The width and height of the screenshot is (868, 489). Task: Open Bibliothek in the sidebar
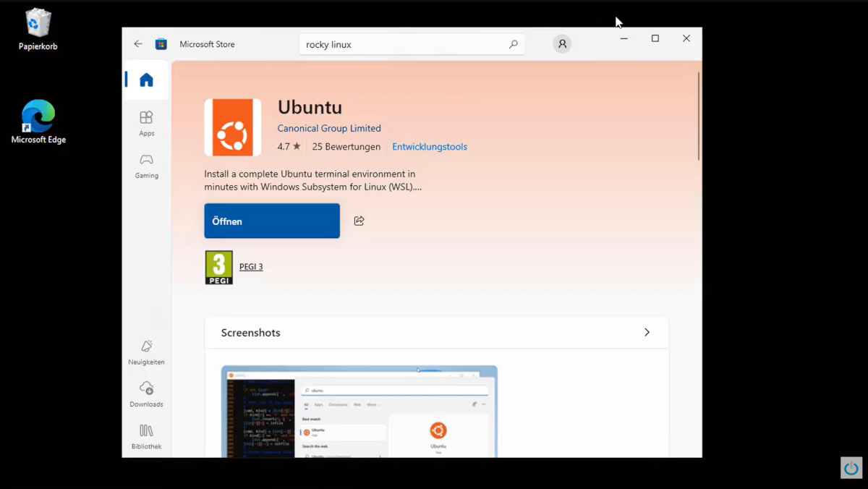(x=146, y=437)
